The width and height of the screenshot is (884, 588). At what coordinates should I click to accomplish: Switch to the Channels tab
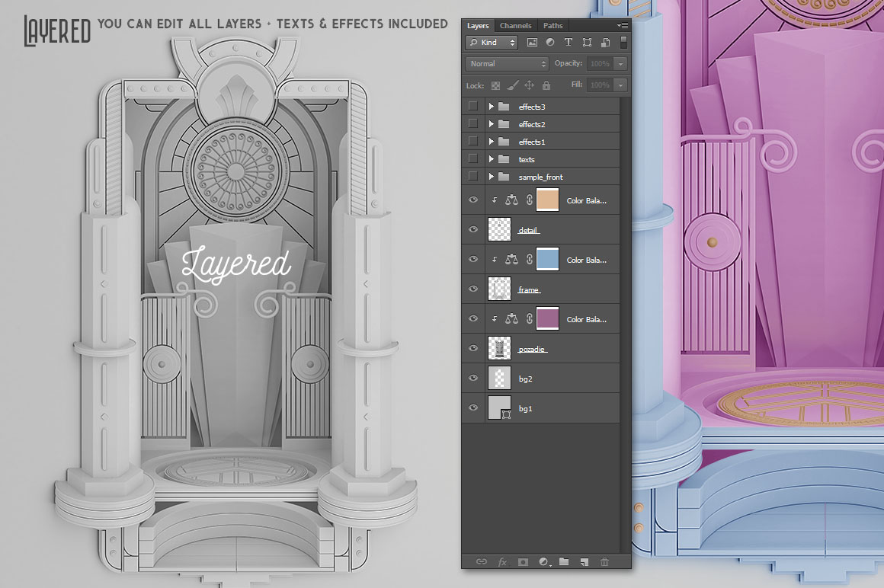[x=516, y=26]
